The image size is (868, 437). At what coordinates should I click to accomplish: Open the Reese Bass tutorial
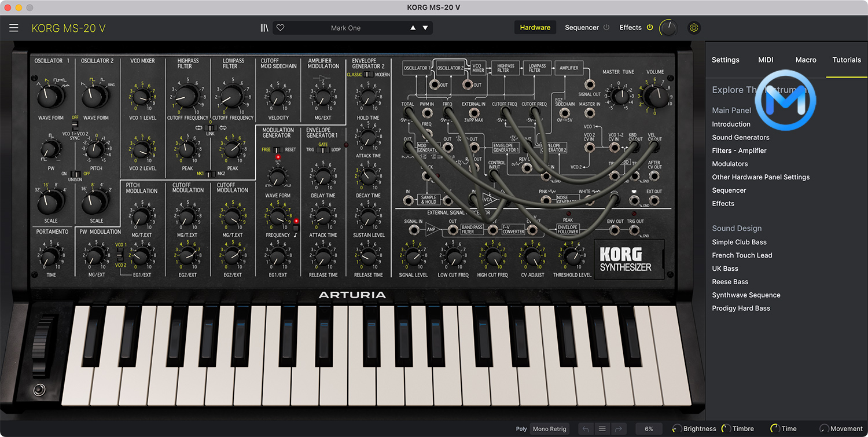pyautogui.click(x=730, y=282)
